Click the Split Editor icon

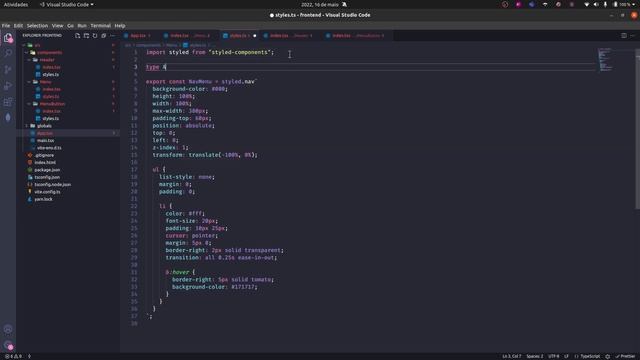pos(624,36)
